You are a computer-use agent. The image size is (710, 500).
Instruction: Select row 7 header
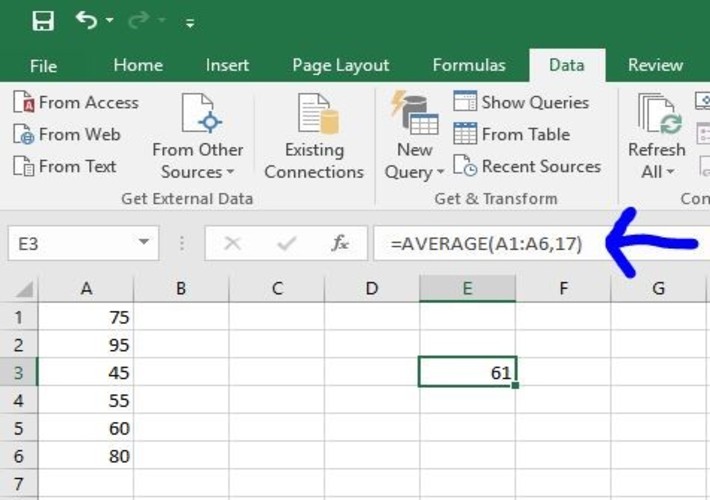(19, 484)
